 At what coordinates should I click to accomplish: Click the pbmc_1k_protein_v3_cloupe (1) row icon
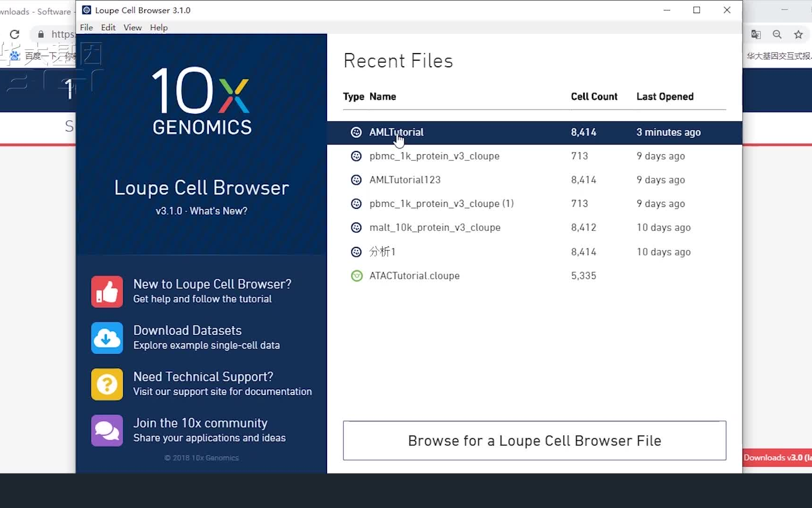point(356,204)
